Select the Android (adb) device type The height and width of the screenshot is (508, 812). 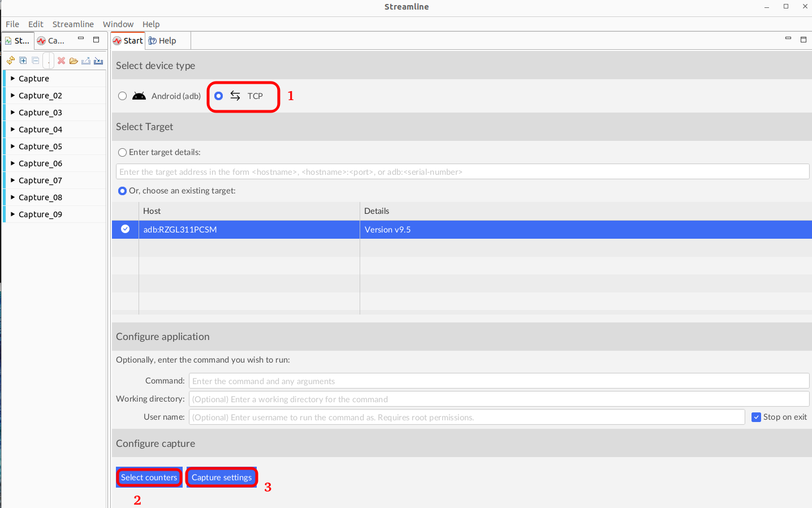[x=122, y=96]
